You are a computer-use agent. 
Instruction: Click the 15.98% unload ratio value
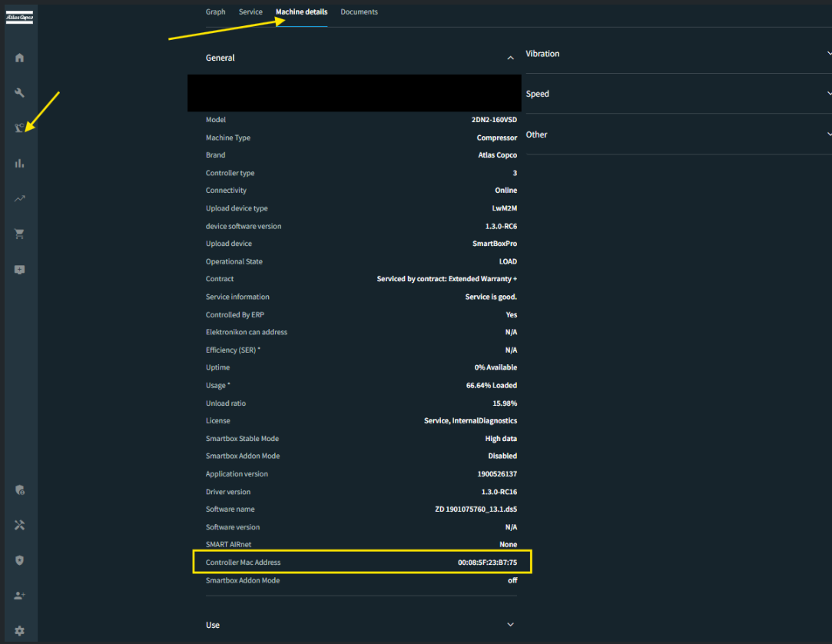505,403
